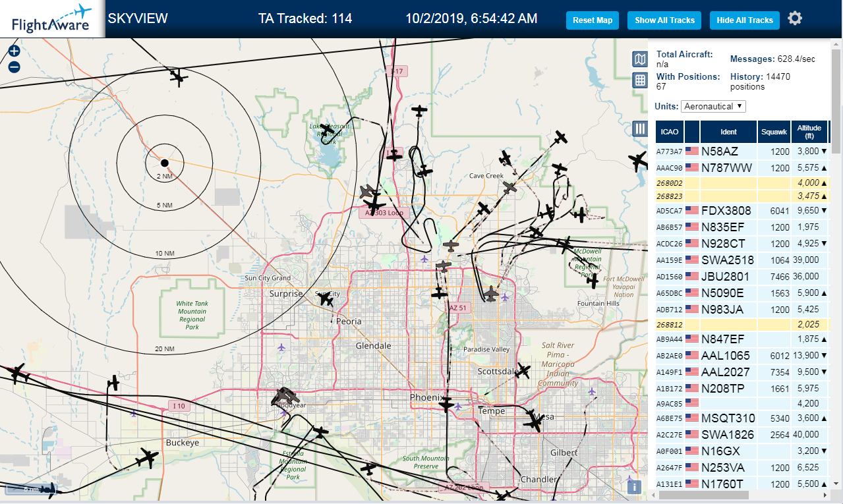Click the receiver location dot at ring center
Image resolution: width=843 pixels, height=504 pixels.
point(165,163)
